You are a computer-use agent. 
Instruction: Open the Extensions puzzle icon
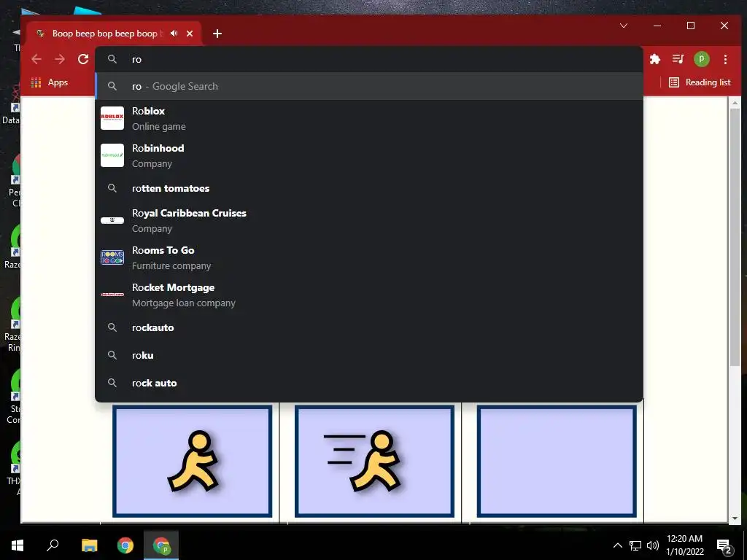[x=655, y=59]
